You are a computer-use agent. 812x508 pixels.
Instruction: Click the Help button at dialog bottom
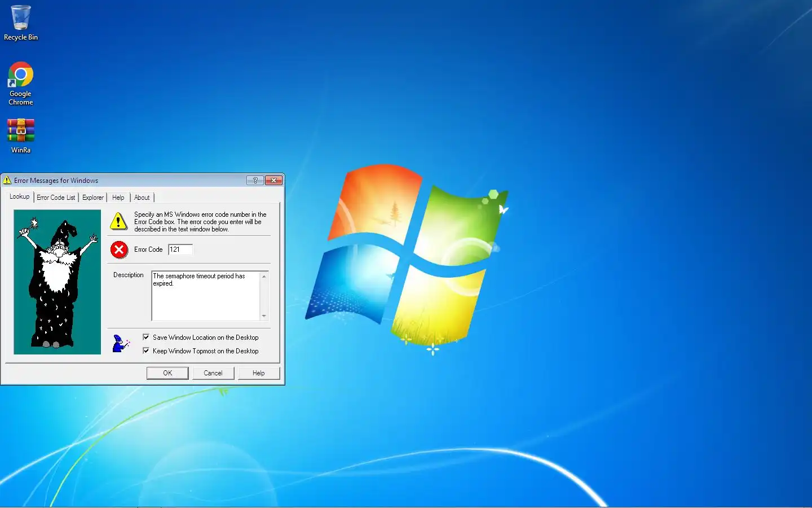point(259,373)
